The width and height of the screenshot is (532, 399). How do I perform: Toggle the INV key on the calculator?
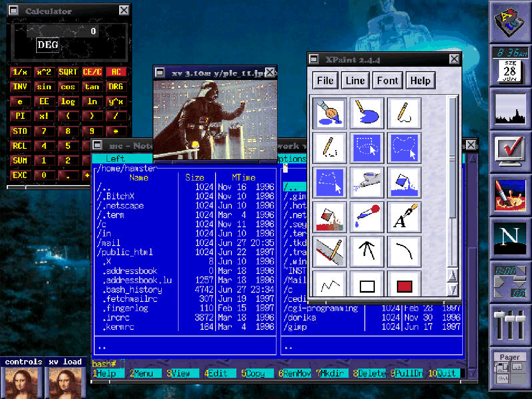tap(20, 87)
